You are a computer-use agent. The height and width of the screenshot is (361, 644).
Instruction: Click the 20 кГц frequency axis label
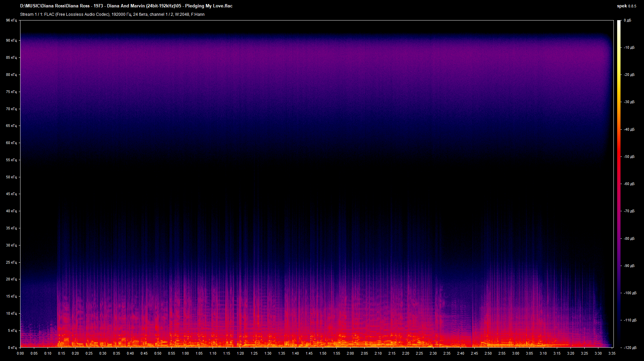[11, 279]
